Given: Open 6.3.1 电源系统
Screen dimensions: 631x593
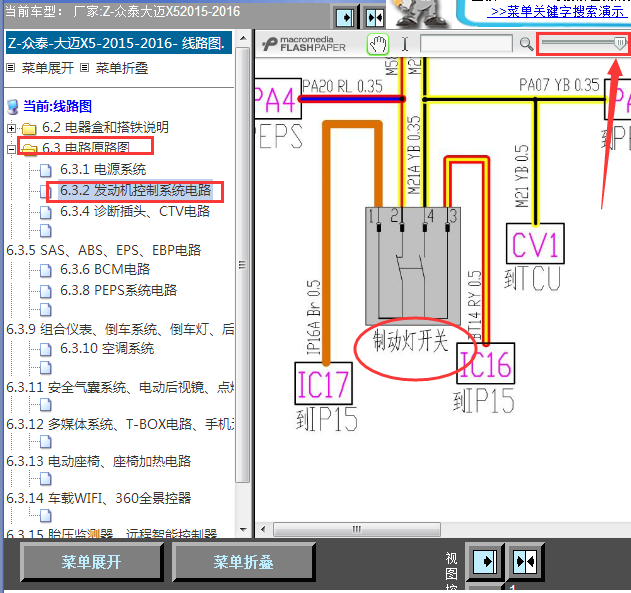Looking at the screenshot, I should pos(103,169).
